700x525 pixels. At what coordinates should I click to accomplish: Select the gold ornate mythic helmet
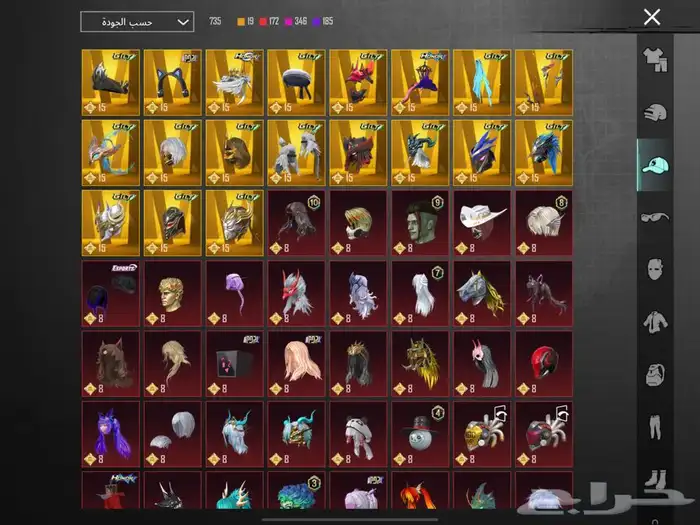[234, 223]
